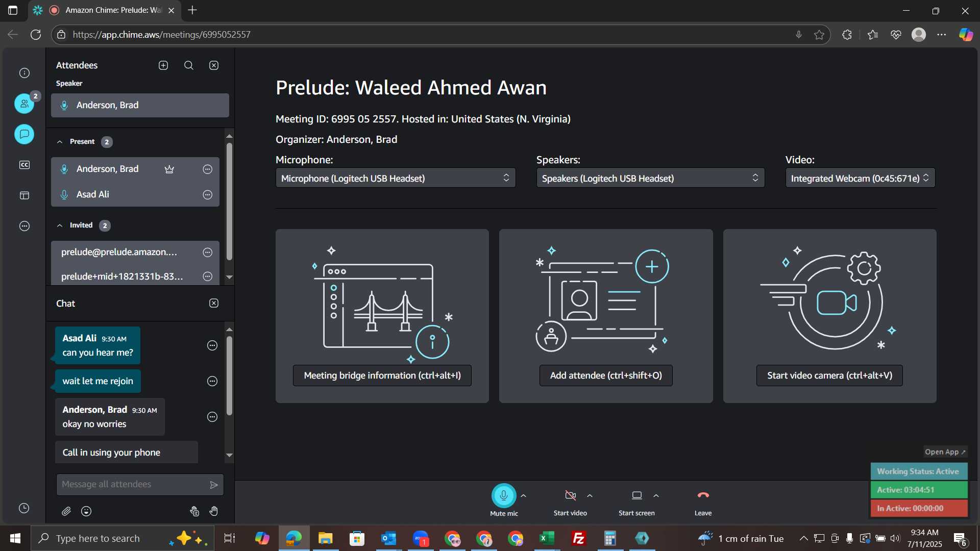Open a new browser tab
The height and width of the screenshot is (551, 980).
[192, 10]
